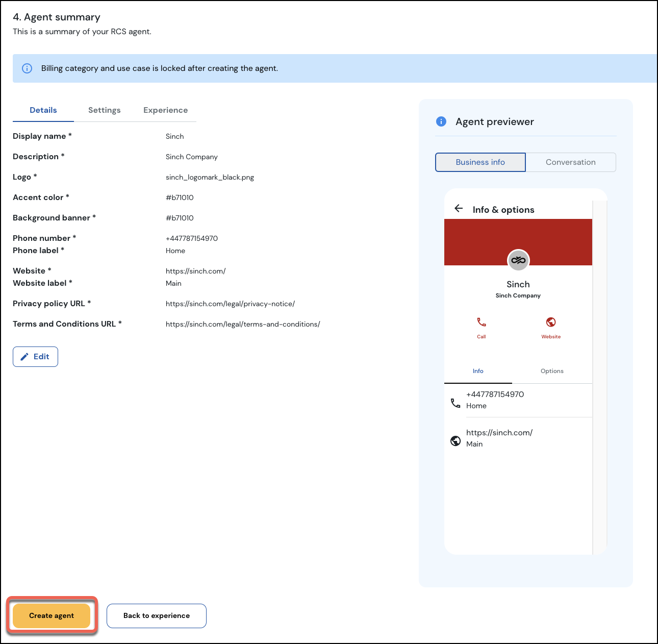
Task: Click the Create agent button
Action: pos(51,615)
